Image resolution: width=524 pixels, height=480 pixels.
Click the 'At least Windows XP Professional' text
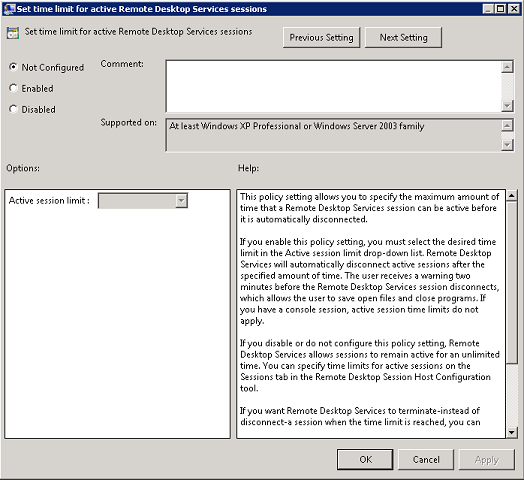296,126
